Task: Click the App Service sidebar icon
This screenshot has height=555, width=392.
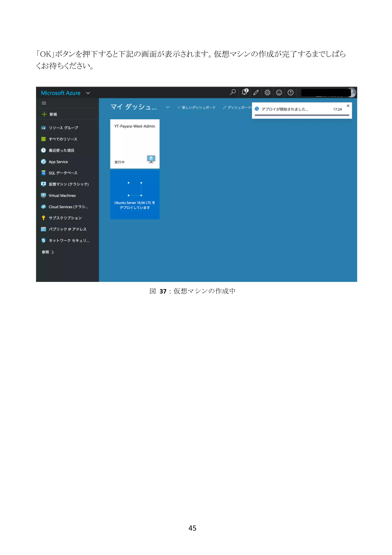Action: (x=43, y=162)
